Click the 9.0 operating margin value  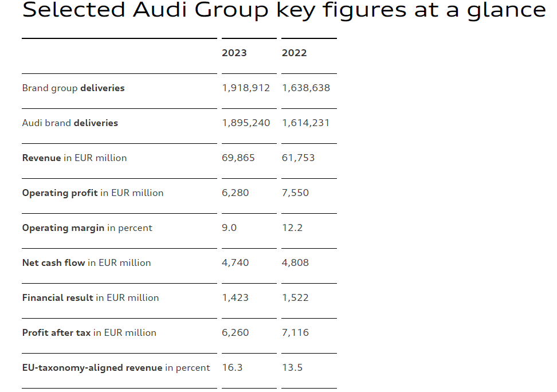click(229, 228)
